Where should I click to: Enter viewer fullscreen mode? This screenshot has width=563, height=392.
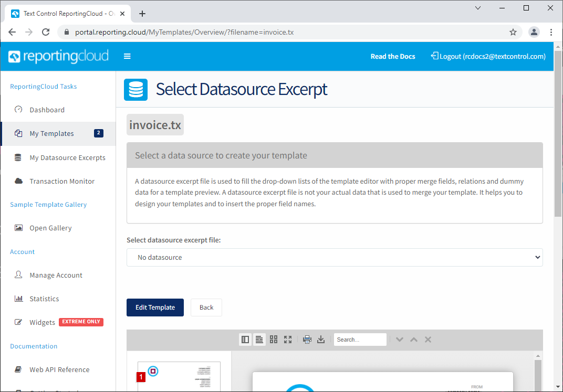(288, 340)
